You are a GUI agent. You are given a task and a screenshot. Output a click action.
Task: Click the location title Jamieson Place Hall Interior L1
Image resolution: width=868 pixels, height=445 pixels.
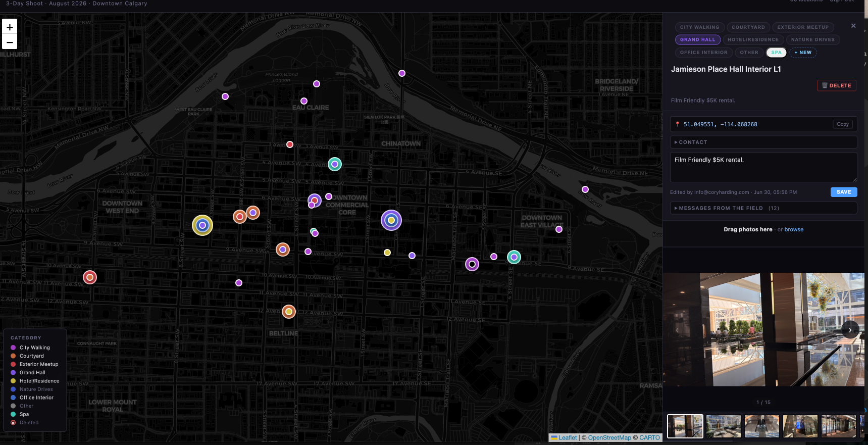726,69
